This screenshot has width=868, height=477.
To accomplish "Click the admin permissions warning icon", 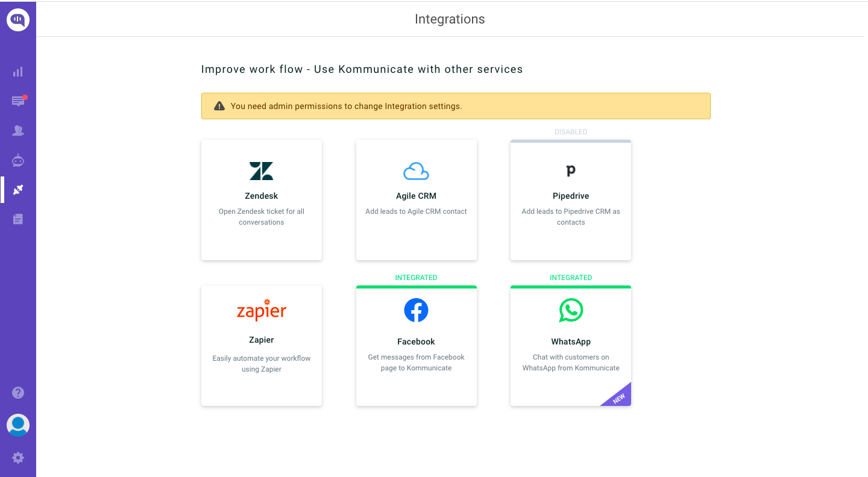I will point(219,106).
